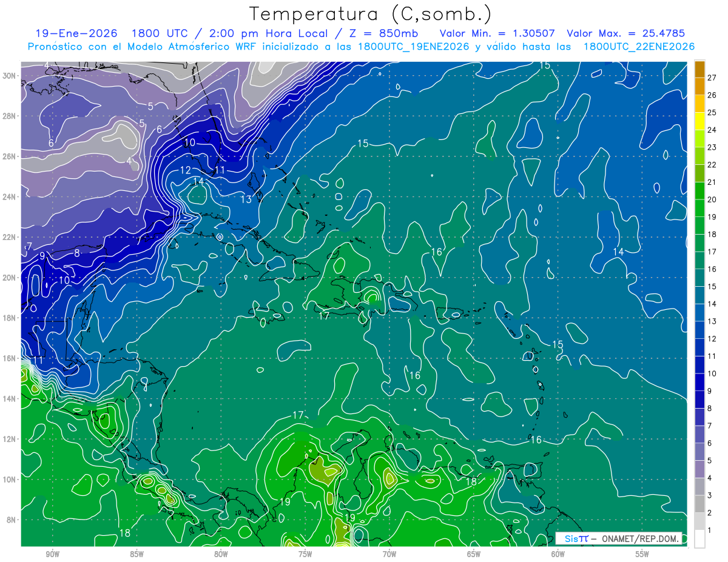Click the legend value "2"
The image size is (728, 562).
coord(710,513)
